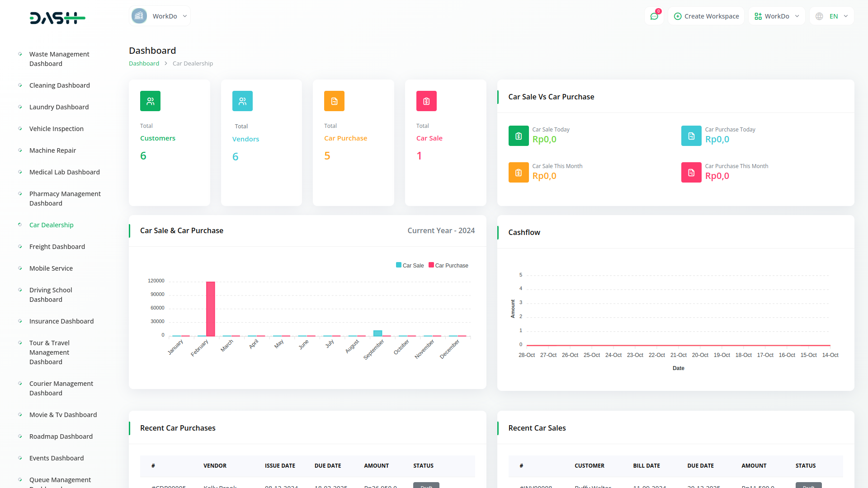Click the Car Purchase This Month icon

(x=691, y=173)
